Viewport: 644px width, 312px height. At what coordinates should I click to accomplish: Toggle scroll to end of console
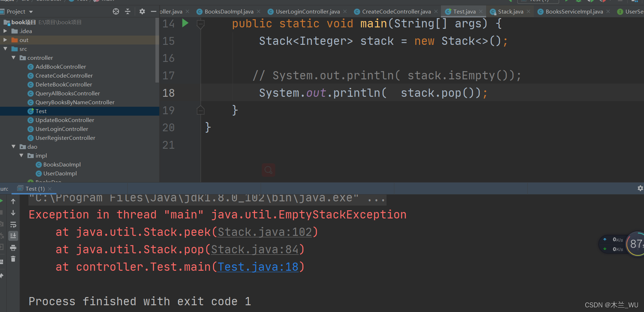(13, 236)
